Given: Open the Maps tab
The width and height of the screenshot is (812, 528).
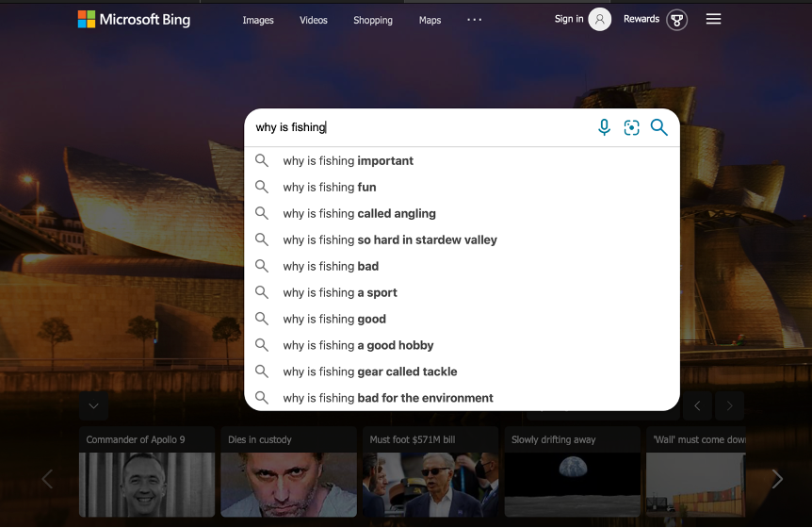Looking at the screenshot, I should tap(430, 20).
